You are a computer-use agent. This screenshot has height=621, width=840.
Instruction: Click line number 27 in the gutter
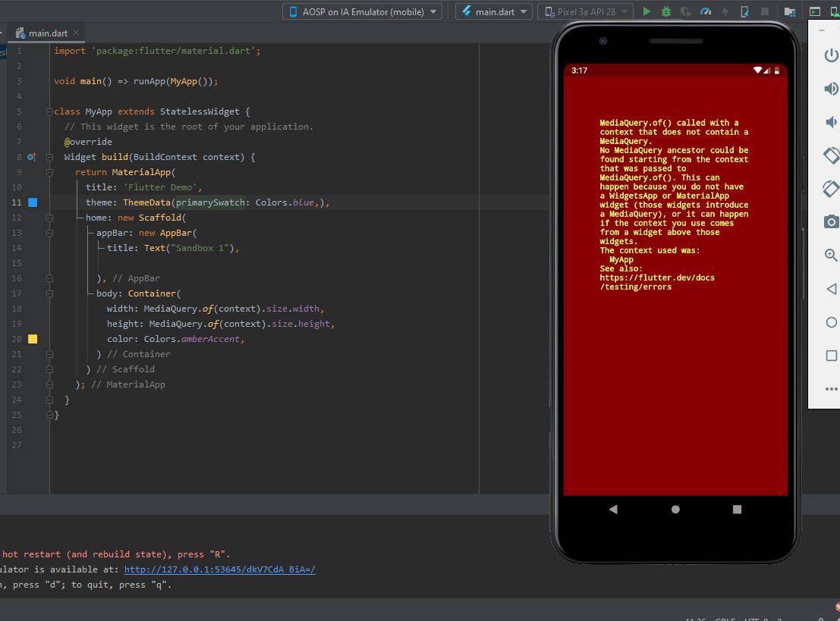pos(17,445)
